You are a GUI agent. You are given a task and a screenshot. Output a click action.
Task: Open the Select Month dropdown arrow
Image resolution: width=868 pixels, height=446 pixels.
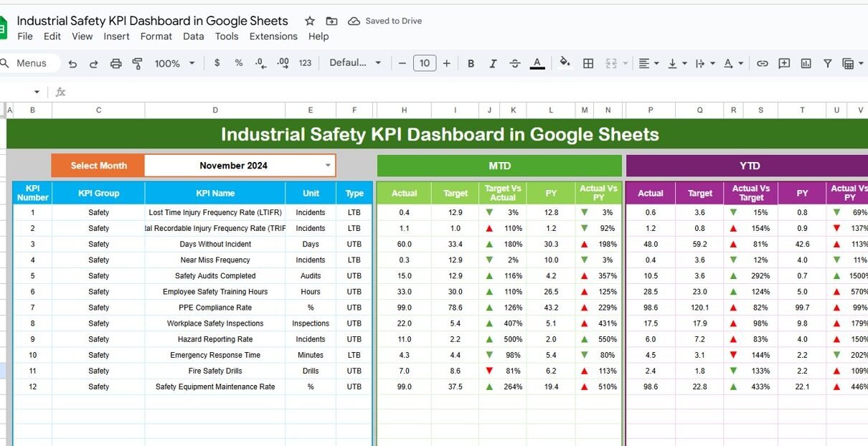point(328,166)
